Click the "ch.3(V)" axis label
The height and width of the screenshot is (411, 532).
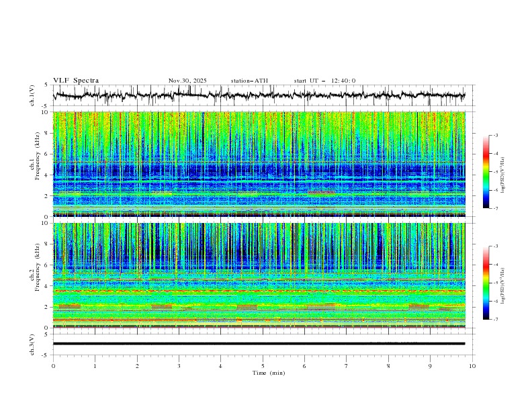coord(32,345)
